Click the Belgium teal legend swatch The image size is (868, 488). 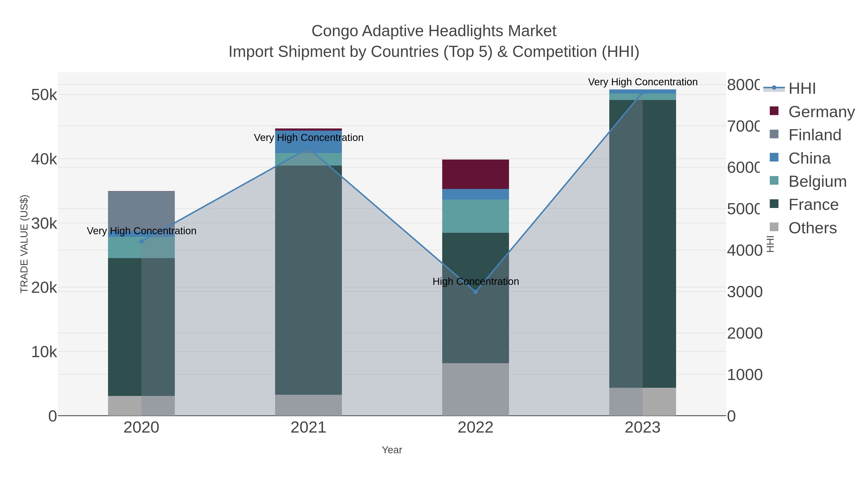point(774,180)
